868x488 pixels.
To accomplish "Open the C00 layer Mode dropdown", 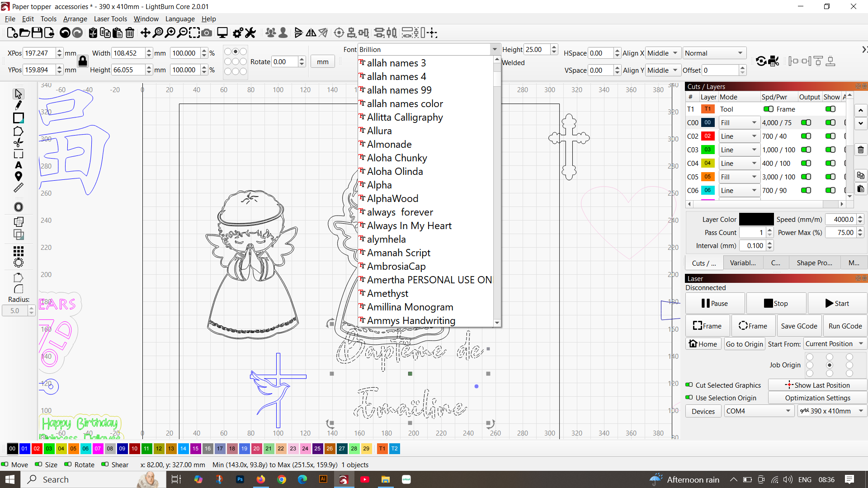I will (738, 122).
